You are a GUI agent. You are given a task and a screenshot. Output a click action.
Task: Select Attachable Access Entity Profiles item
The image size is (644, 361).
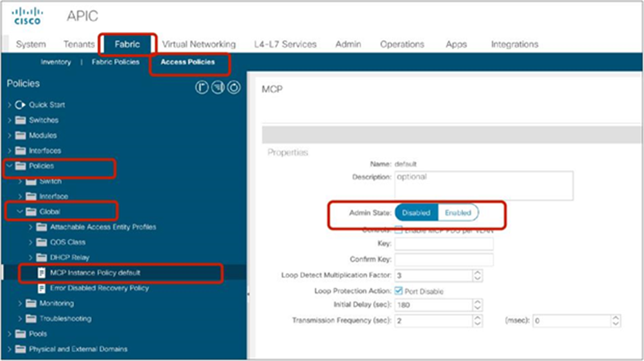[x=103, y=227]
